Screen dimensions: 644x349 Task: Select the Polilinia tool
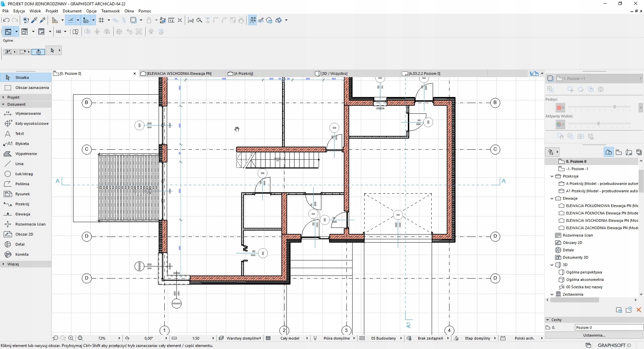(x=22, y=184)
